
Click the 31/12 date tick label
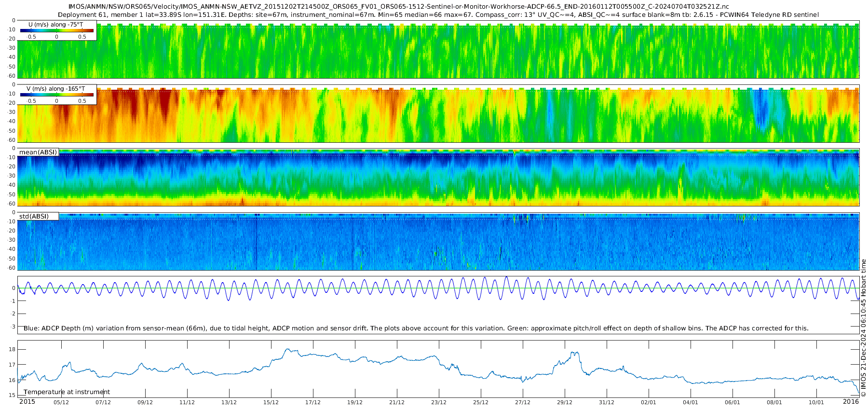(x=607, y=402)
